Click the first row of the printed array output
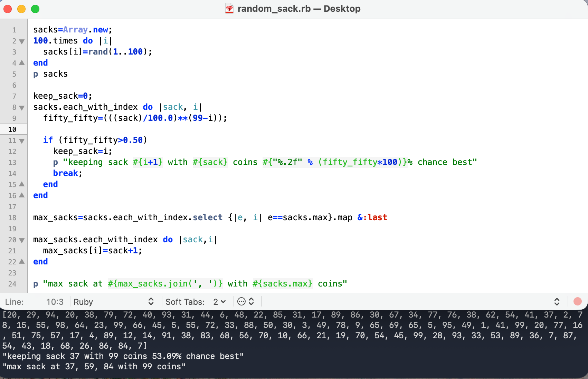The width and height of the screenshot is (588, 379). pos(293,315)
